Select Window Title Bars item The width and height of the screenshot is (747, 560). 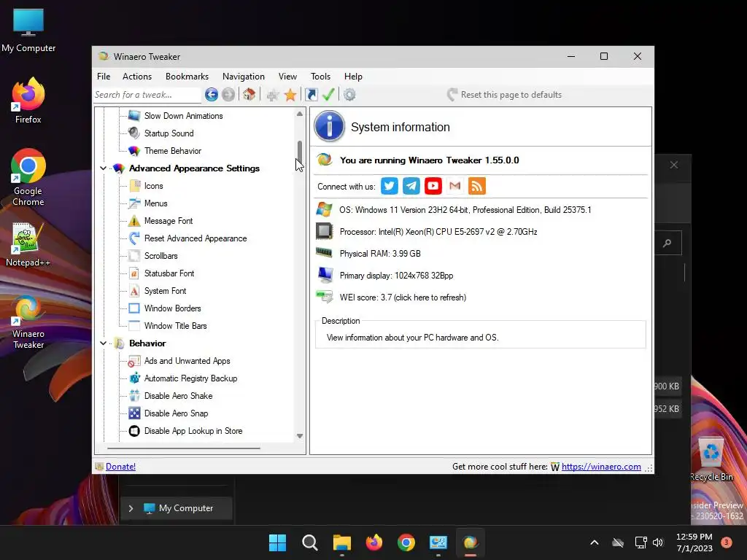pyautogui.click(x=175, y=326)
